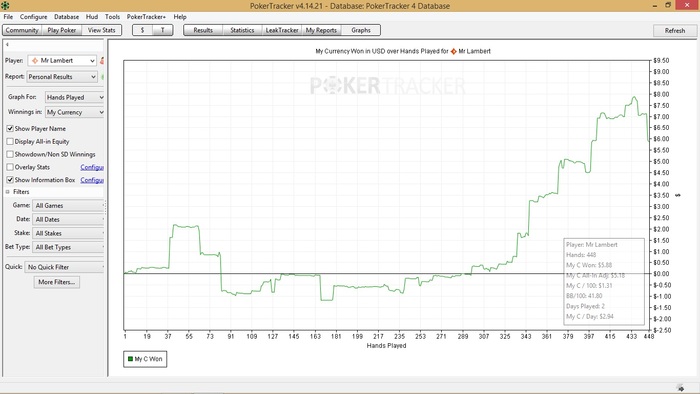700x394 pixels.
Task: Click the More Filters... button
Action: pyautogui.click(x=57, y=282)
